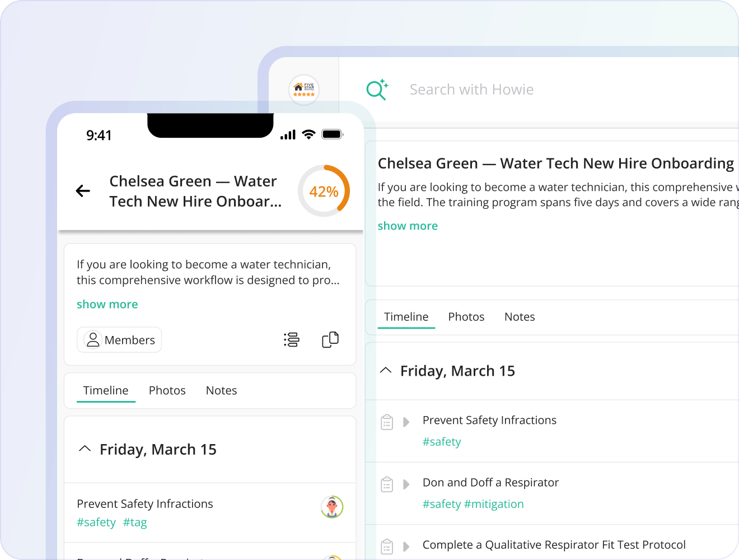Collapse desktop Friday, March 15 chevron

click(386, 370)
